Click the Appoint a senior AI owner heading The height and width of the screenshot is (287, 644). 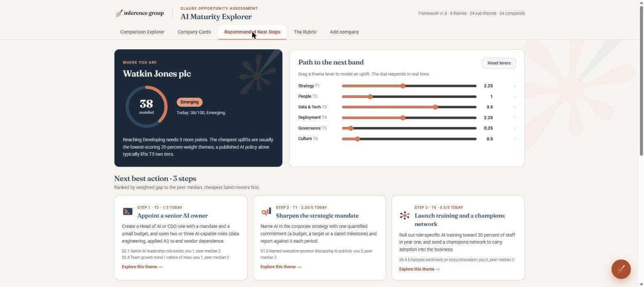[x=172, y=216]
